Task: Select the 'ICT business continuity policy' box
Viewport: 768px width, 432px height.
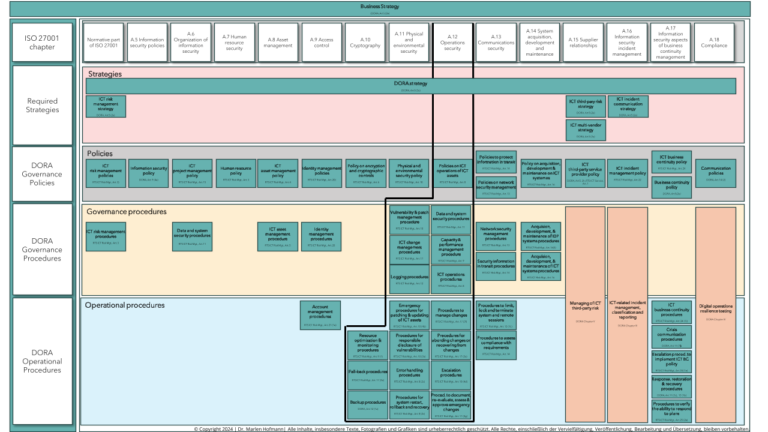Action: [672, 162]
